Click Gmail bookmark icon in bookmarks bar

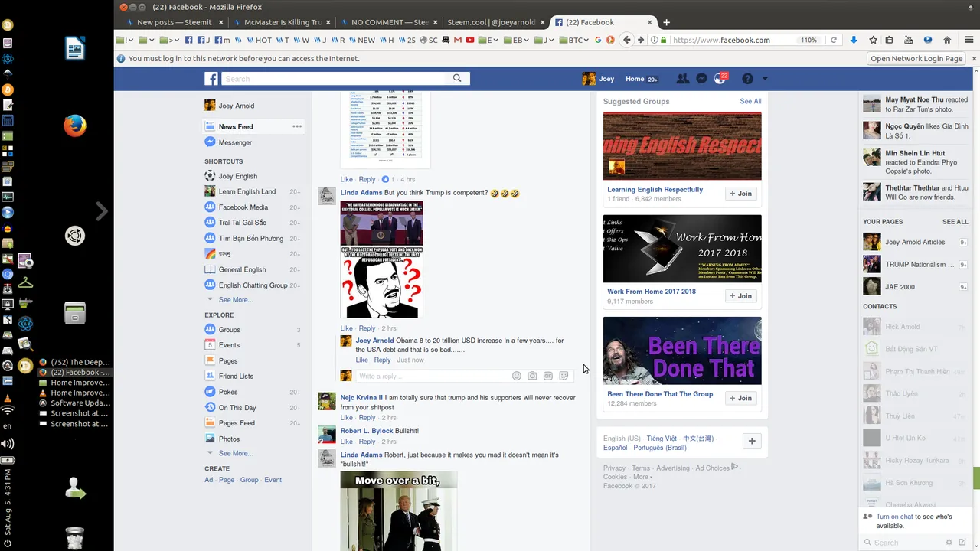[459, 40]
